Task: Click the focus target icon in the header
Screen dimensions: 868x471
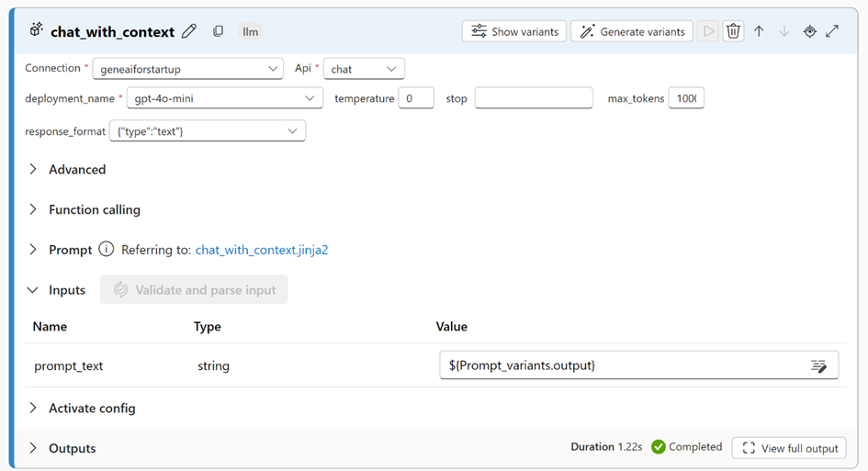Action: click(x=809, y=31)
